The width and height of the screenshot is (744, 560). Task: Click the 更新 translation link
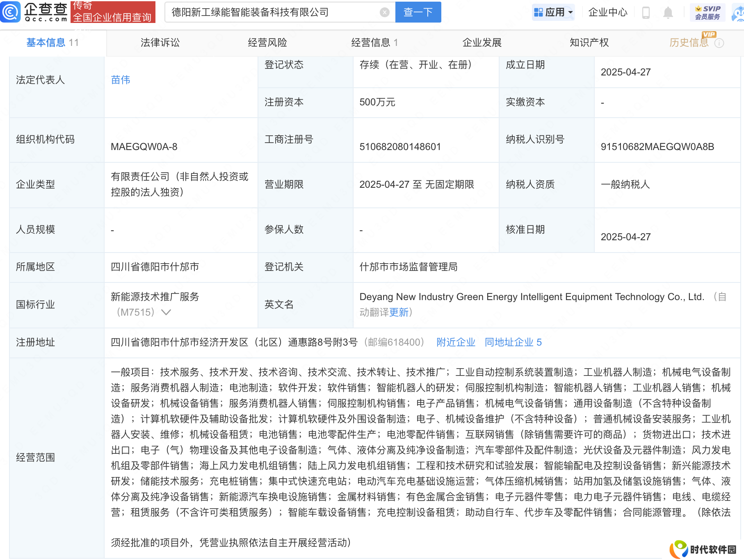click(x=399, y=312)
